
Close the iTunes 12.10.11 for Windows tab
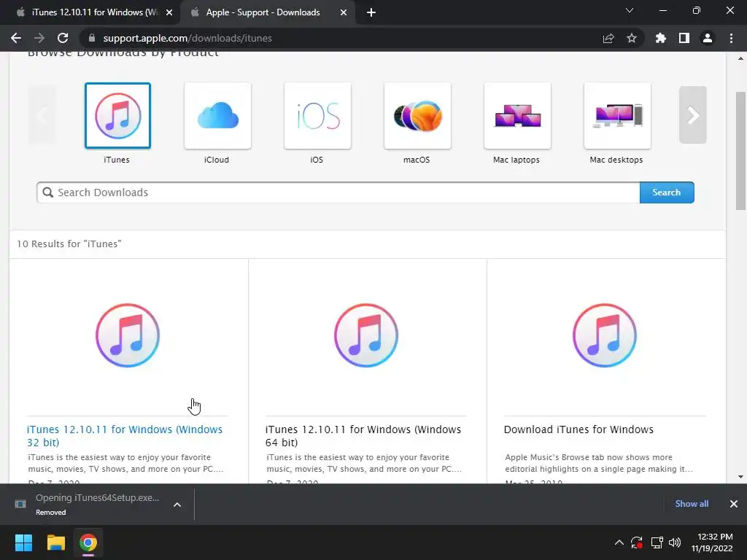[x=169, y=13]
